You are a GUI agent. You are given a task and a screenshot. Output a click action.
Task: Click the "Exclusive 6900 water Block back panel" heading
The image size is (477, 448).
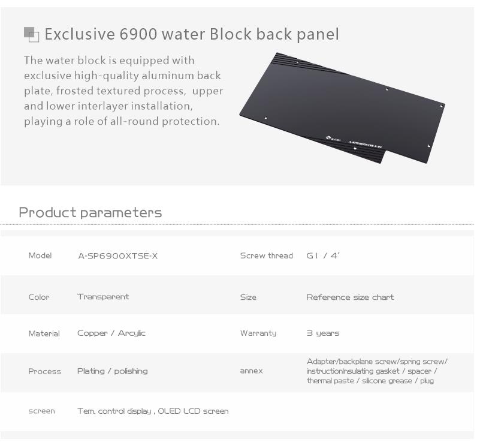point(192,34)
